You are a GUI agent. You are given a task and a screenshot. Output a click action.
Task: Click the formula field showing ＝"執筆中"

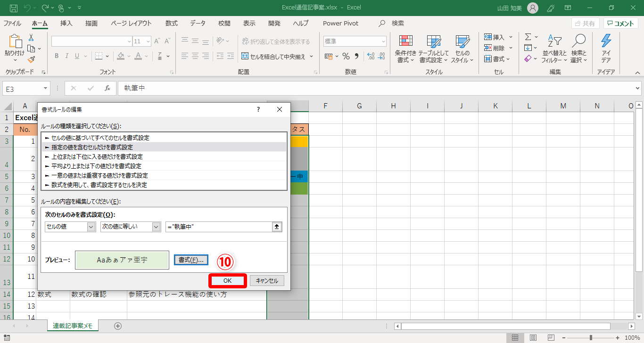click(219, 227)
